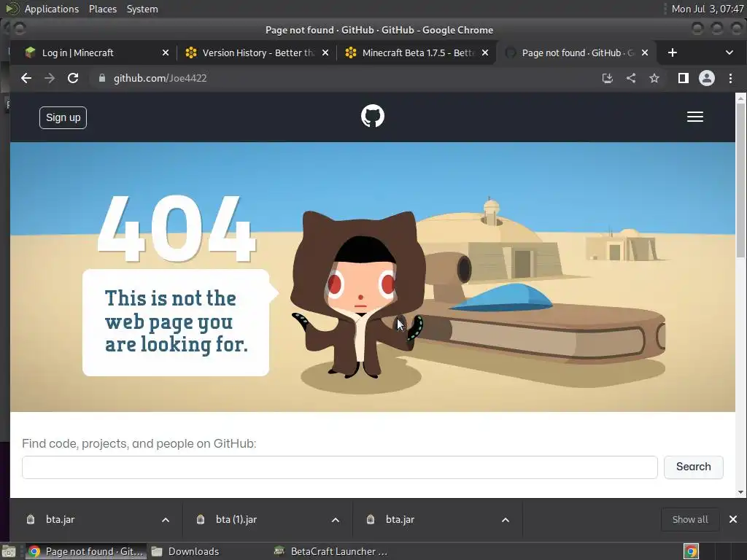This screenshot has width=747, height=560.
Task: Open the tab search dropdown arrow
Action: pyautogui.click(x=729, y=52)
